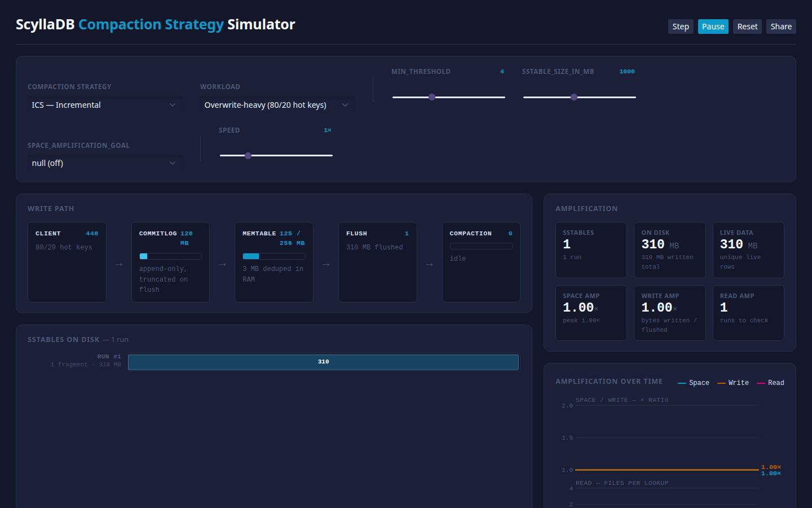This screenshot has width=812, height=508.
Task: Select the Memtable card
Action: (x=274, y=262)
